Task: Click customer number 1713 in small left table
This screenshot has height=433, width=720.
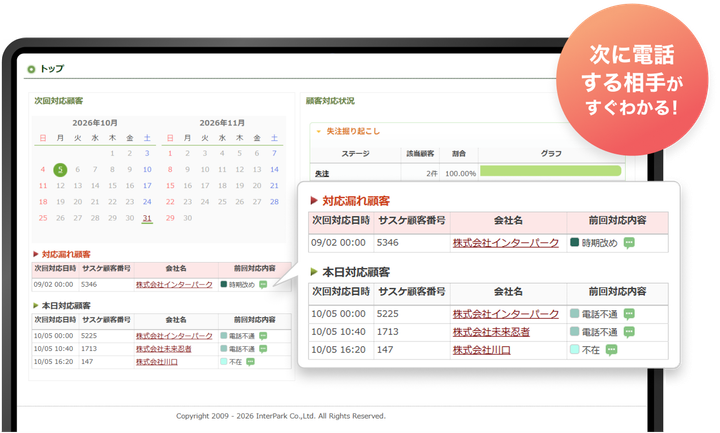Action: [x=89, y=349]
